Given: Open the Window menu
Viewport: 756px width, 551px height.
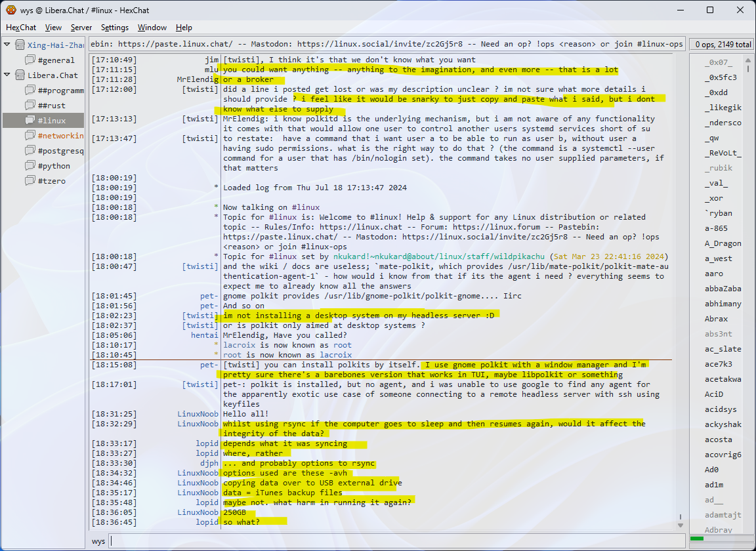Looking at the screenshot, I should [x=152, y=28].
